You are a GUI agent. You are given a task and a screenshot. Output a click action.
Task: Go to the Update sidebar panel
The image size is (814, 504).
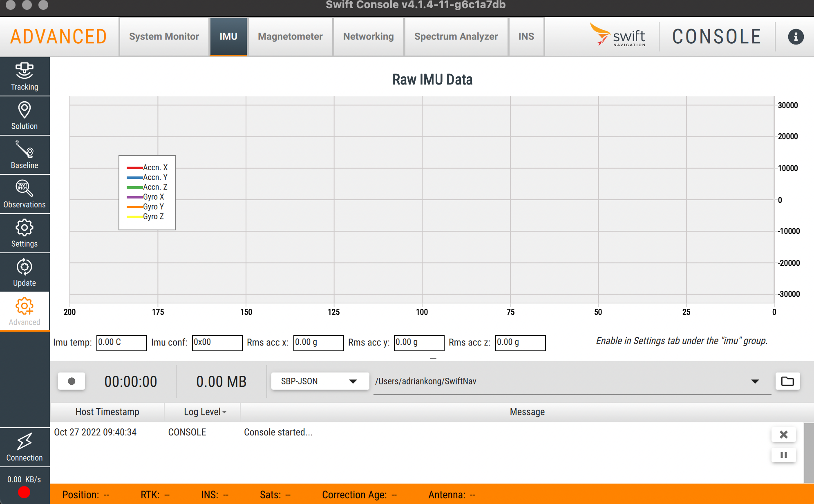(25, 272)
